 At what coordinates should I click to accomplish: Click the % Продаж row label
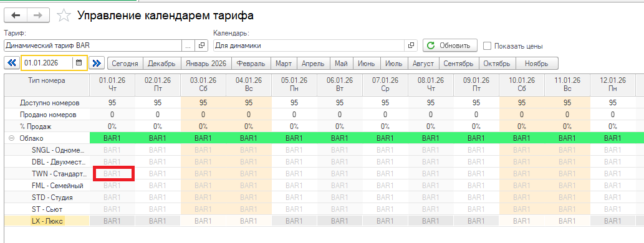(x=36, y=126)
